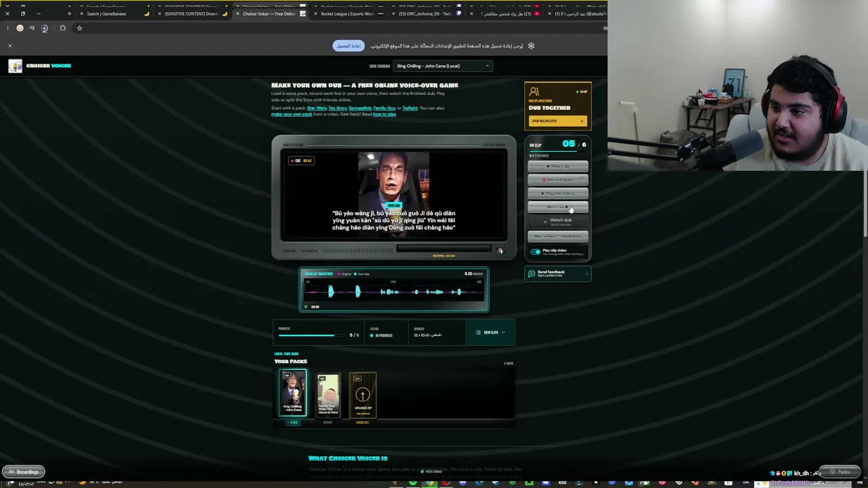Click the Choose File label under Upload ZIP
868x488 pixels.
point(362,422)
